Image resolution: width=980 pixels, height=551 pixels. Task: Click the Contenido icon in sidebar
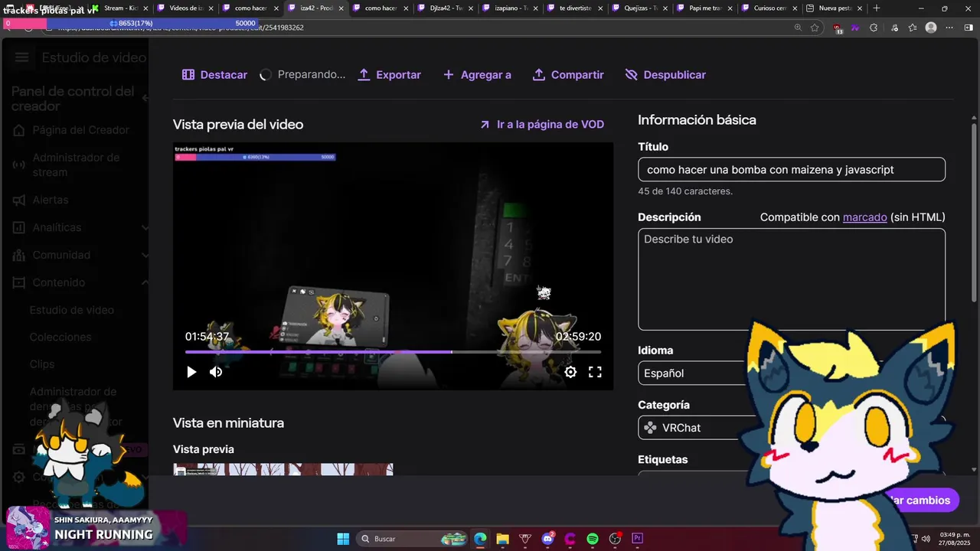[x=19, y=282]
